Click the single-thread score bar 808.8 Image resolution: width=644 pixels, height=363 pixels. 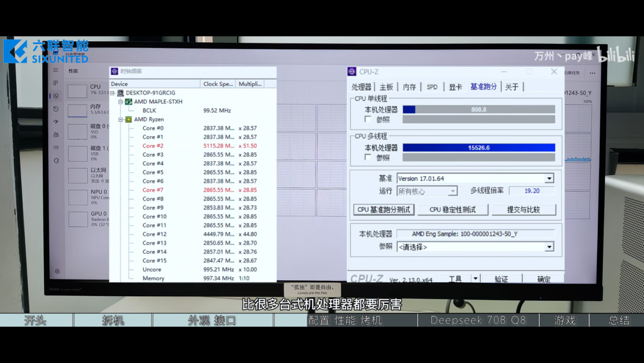[479, 110]
